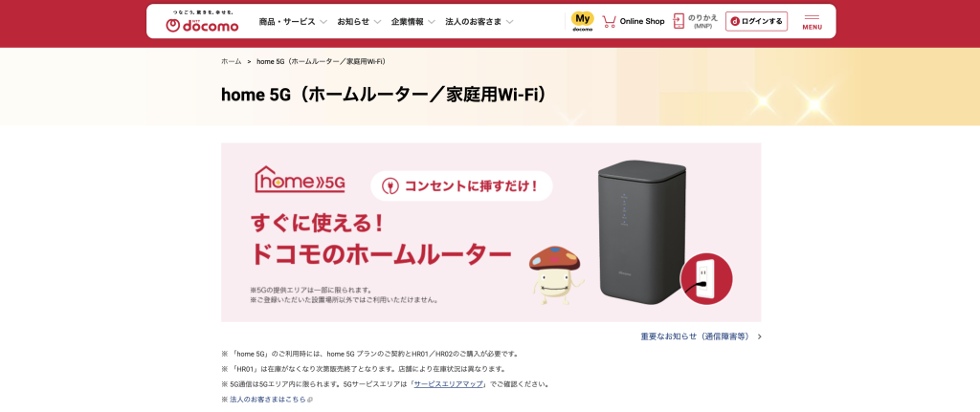980x412 pixels.
Task: Open the Online Shop cart icon
Action: (x=609, y=21)
